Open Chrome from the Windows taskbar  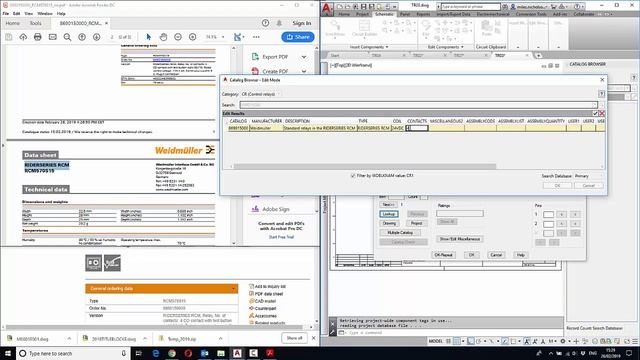[172, 353]
